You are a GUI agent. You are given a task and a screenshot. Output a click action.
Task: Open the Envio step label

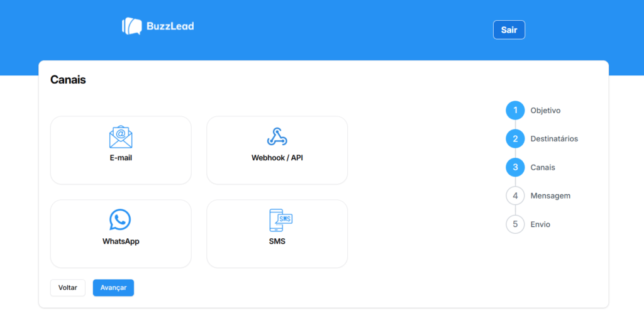[x=540, y=224]
